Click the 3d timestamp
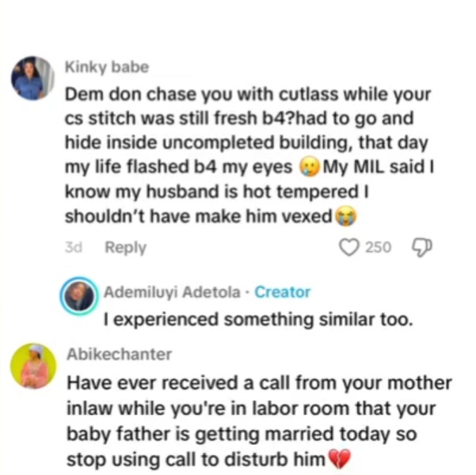The height and width of the screenshot is (475, 476). [74, 248]
